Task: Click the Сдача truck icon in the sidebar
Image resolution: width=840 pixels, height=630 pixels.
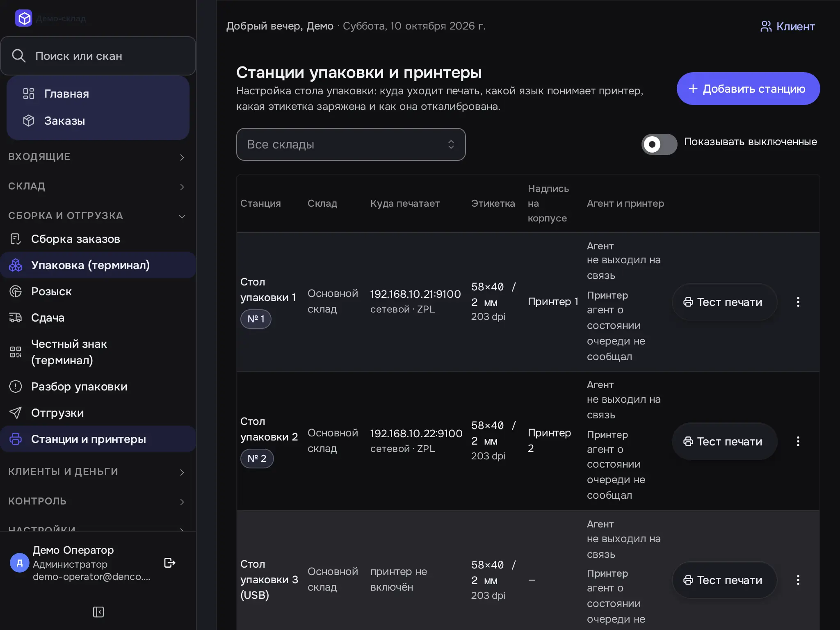Action: tap(16, 318)
